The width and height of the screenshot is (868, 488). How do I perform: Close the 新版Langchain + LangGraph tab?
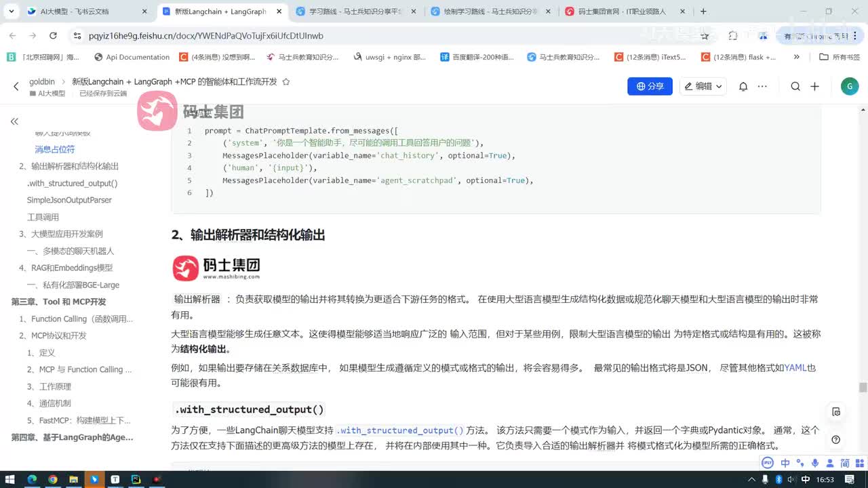[x=280, y=12]
